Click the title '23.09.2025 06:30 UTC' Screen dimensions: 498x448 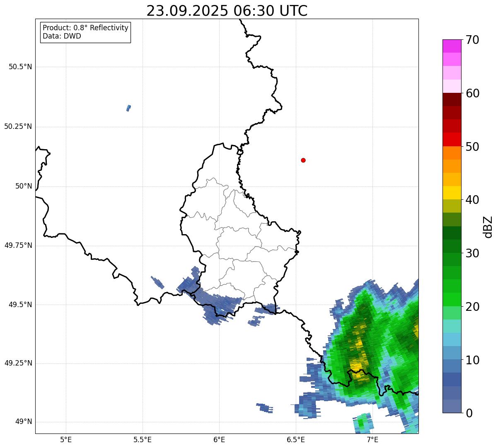coord(227,11)
